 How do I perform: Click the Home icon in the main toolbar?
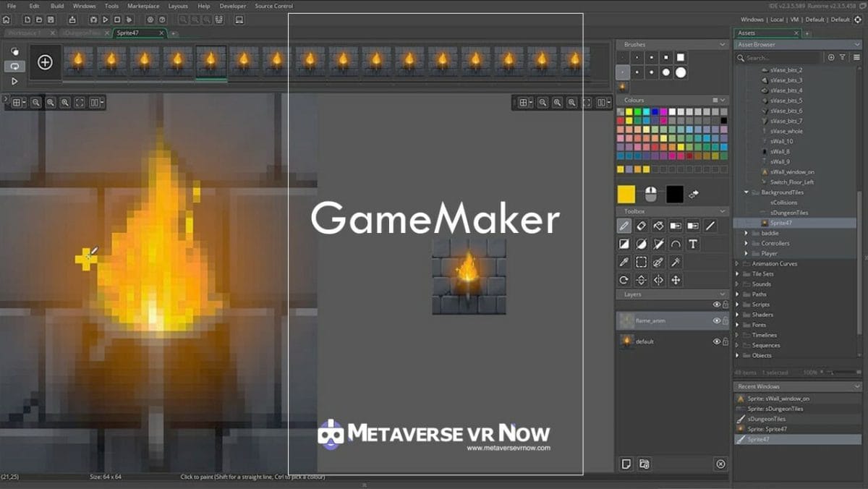[x=7, y=20]
